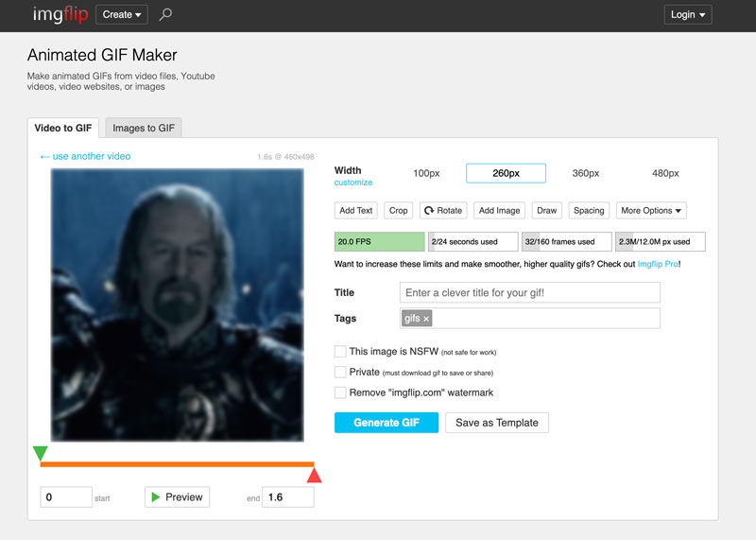Click the Generate GIF button
This screenshot has width=756, height=540.
[x=387, y=423]
